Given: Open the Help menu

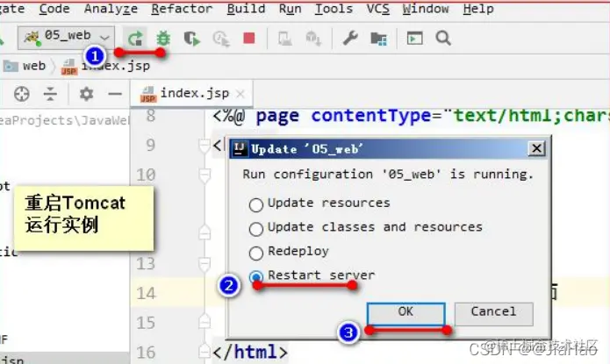Looking at the screenshot, I should point(478,9).
